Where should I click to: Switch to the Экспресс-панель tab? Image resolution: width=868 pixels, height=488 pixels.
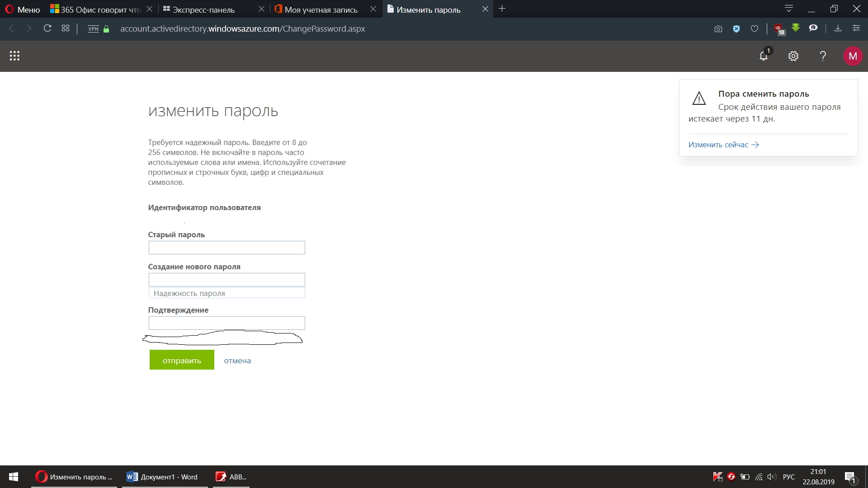pyautogui.click(x=203, y=9)
